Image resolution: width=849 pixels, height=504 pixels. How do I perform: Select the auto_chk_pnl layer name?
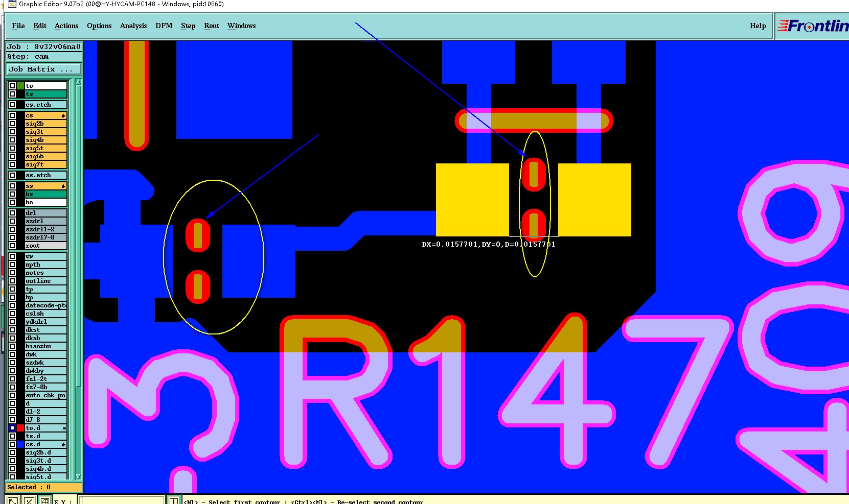(46, 395)
